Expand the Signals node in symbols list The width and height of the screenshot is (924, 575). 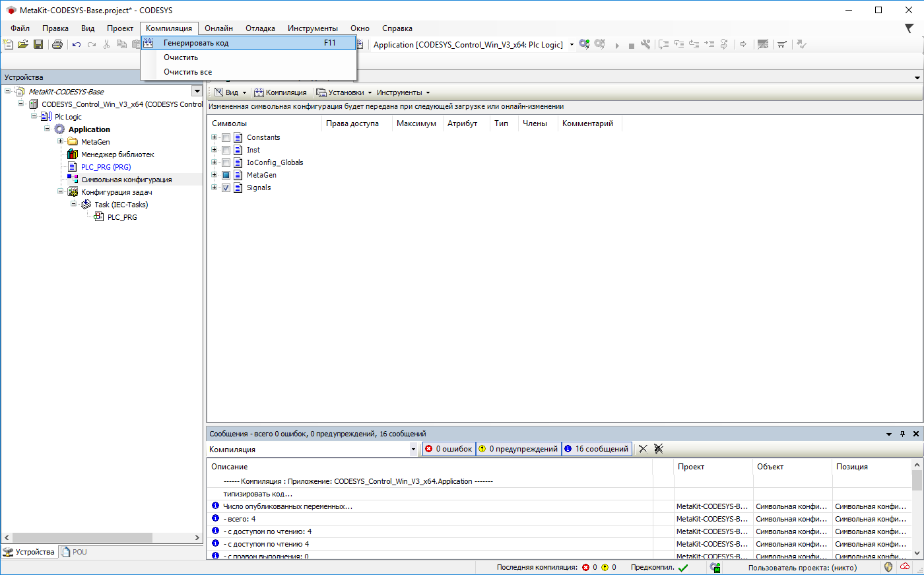tap(214, 187)
